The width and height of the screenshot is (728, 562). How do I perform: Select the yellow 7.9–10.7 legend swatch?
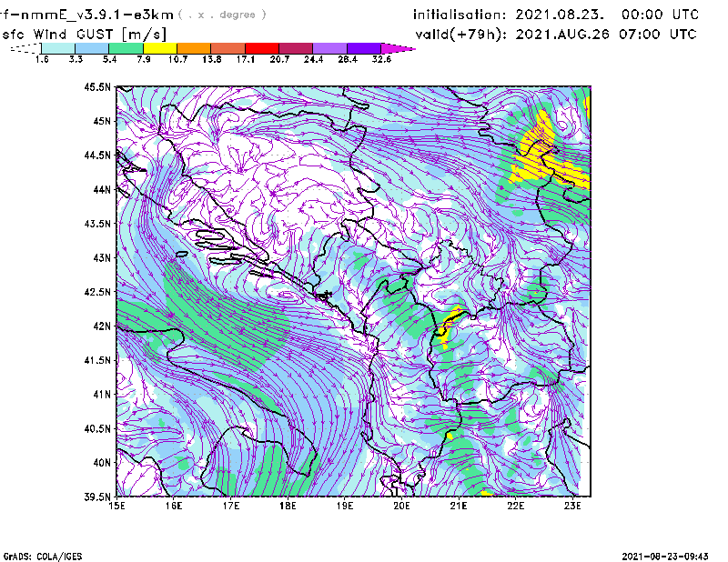160,48
